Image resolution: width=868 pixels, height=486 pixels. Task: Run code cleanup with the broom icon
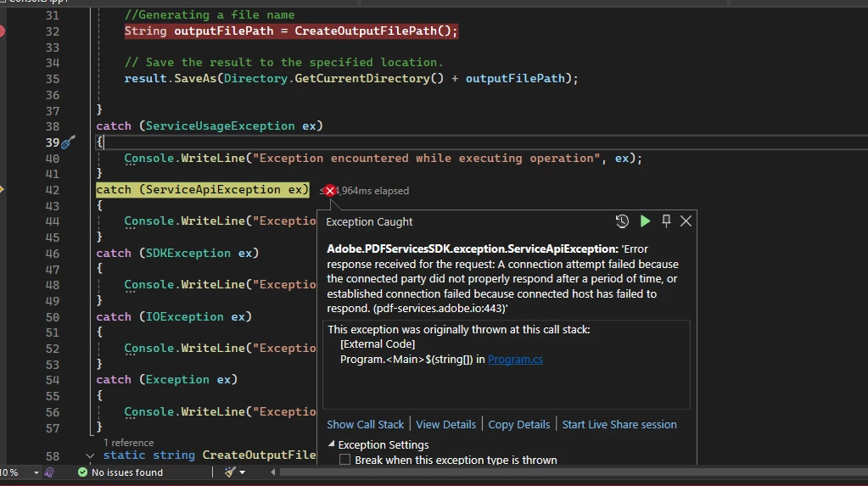(230, 472)
